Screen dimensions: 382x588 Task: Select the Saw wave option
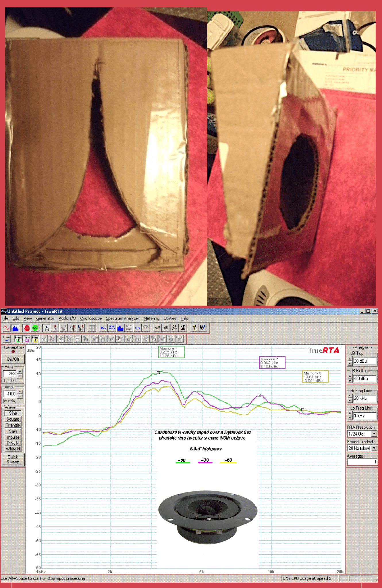tap(13, 431)
